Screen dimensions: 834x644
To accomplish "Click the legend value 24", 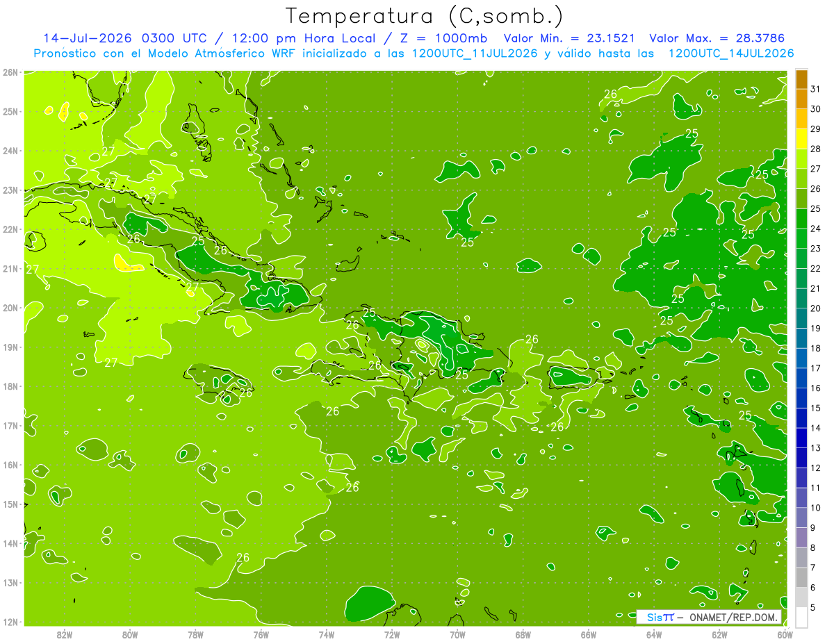I will pyautogui.click(x=816, y=229).
